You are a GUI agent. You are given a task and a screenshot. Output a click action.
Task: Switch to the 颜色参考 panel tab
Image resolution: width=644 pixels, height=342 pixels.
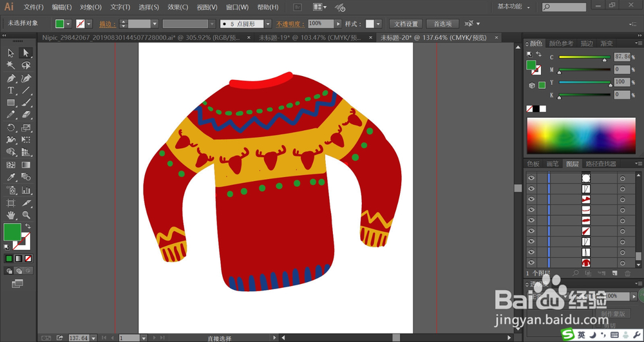561,43
